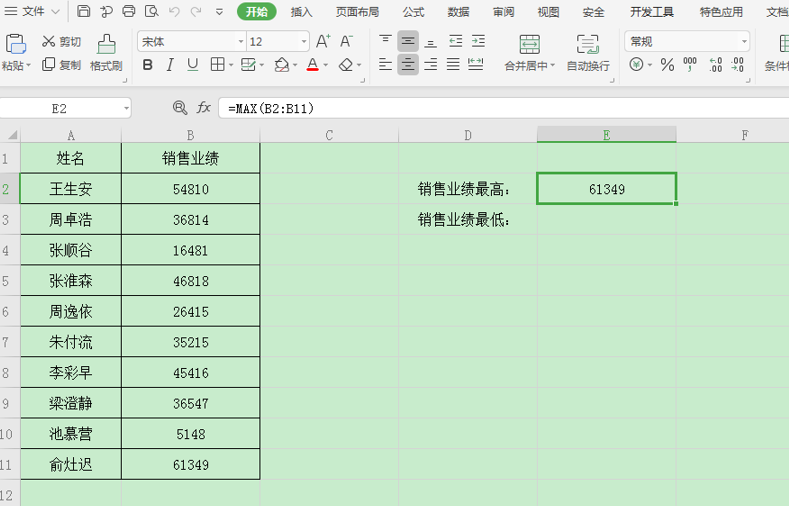Viewport: 789px width, 506px height.
Task: Select the Format Painter brush
Action: (106, 52)
